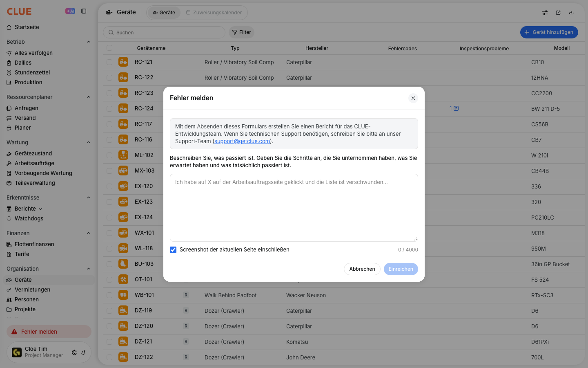
Task: Open the AI assistant badge
Action: click(x=70, y=11)
